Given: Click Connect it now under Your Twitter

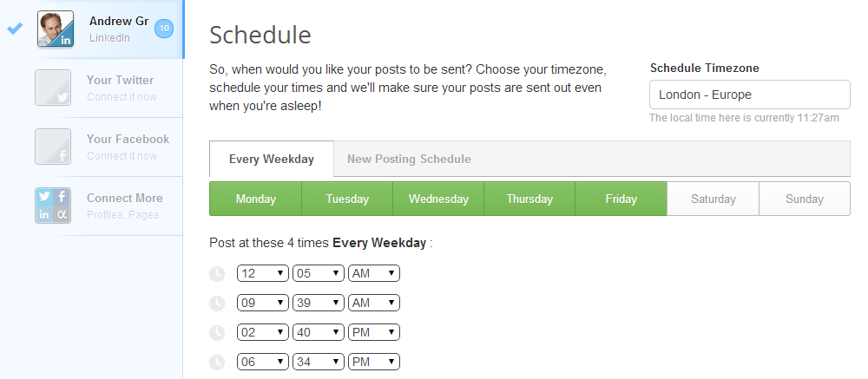Looking at the screenshot, I should 122,97.
